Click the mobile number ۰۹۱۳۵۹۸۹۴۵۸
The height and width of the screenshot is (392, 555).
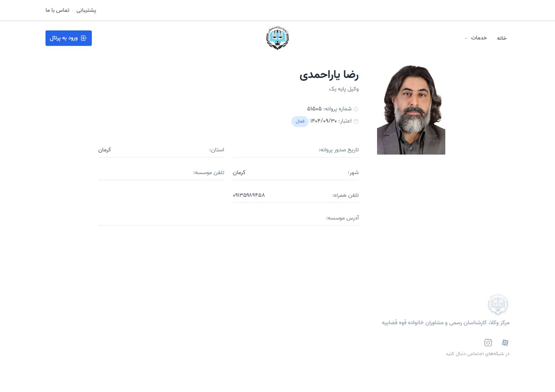point(248,195)
